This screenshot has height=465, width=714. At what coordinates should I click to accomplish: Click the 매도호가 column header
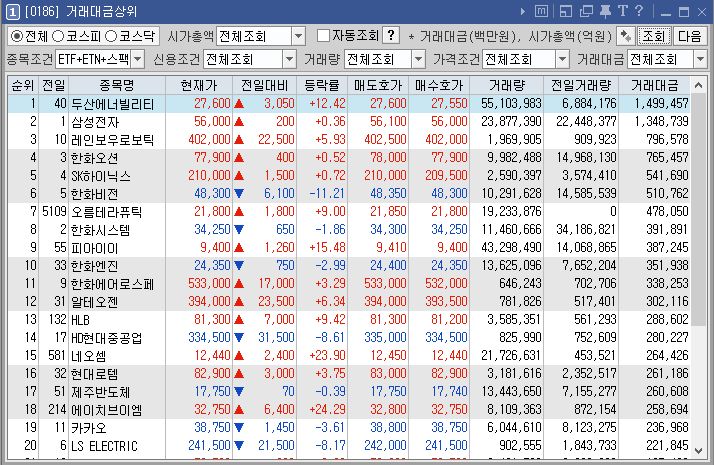[378, 85]
